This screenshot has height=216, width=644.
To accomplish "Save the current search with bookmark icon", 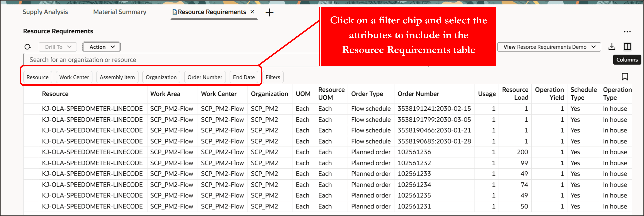I will 625,77.
